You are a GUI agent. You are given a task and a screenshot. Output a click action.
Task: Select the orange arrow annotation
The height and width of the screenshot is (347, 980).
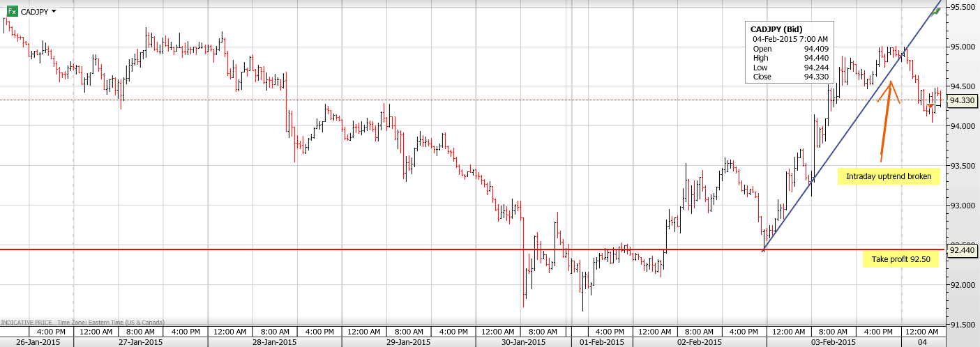(887, 118)
